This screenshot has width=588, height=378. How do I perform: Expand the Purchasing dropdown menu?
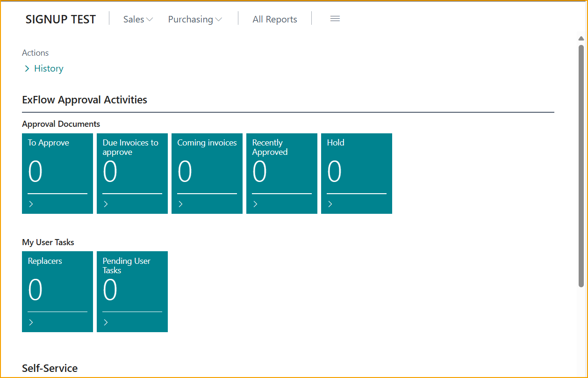pyautogui.click(x=195, y=19)
